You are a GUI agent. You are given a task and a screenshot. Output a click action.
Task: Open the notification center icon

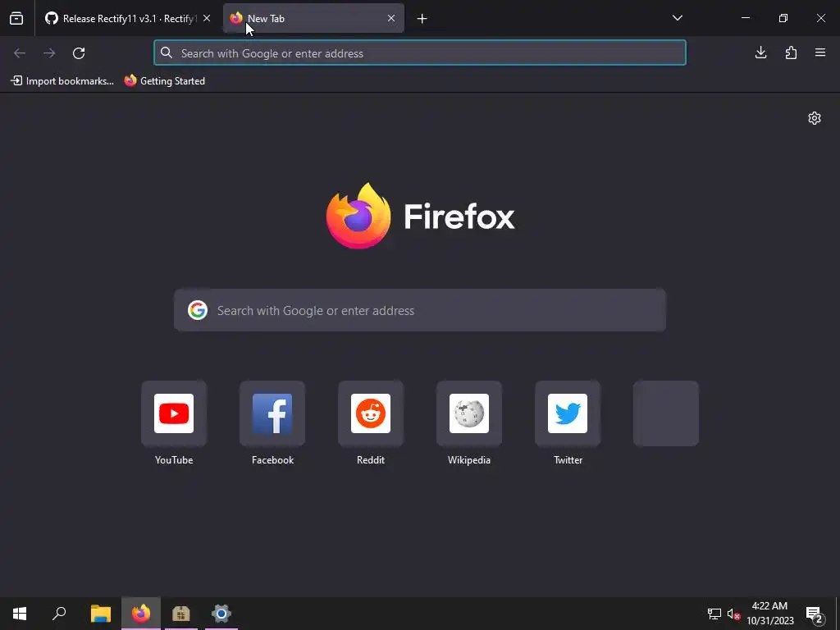pyautogui.click(x=814, y=614)
